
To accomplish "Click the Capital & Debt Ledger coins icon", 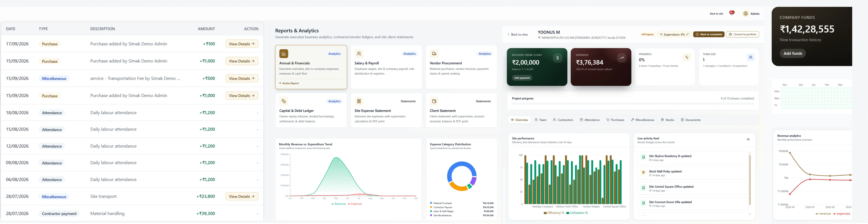I will point(284,101).
